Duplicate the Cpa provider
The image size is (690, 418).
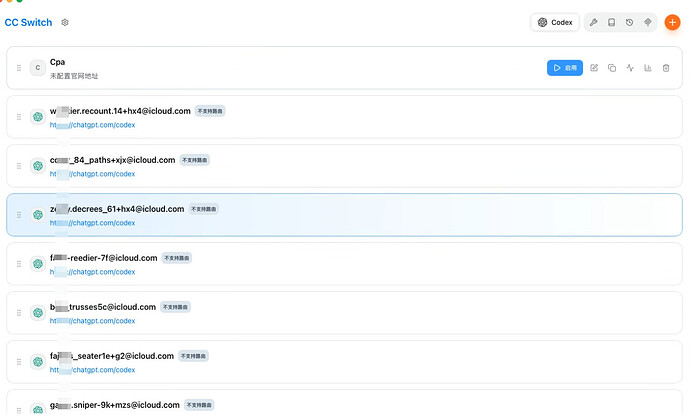pyautogui.click(x=612, y=68)
